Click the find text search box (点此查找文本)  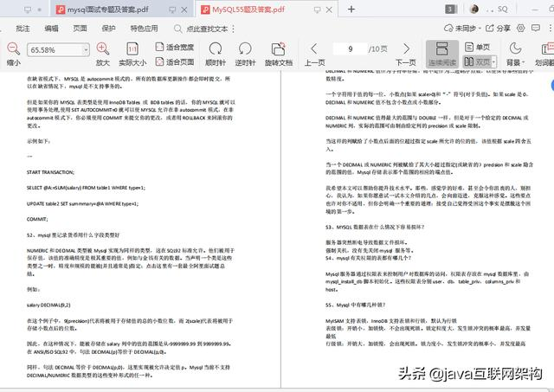point(207,29)
